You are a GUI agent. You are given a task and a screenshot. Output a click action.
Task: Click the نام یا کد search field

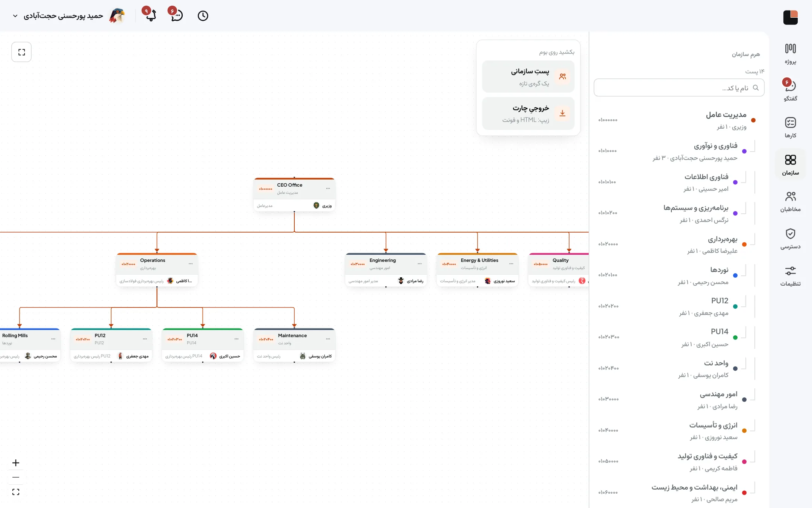pyautogui.click(x=679, y=88)
